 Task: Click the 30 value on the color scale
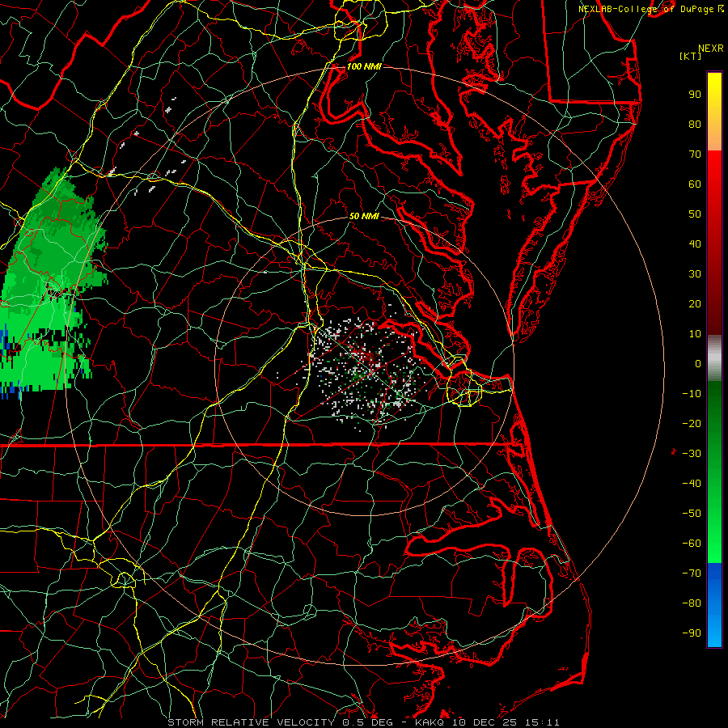695,274
